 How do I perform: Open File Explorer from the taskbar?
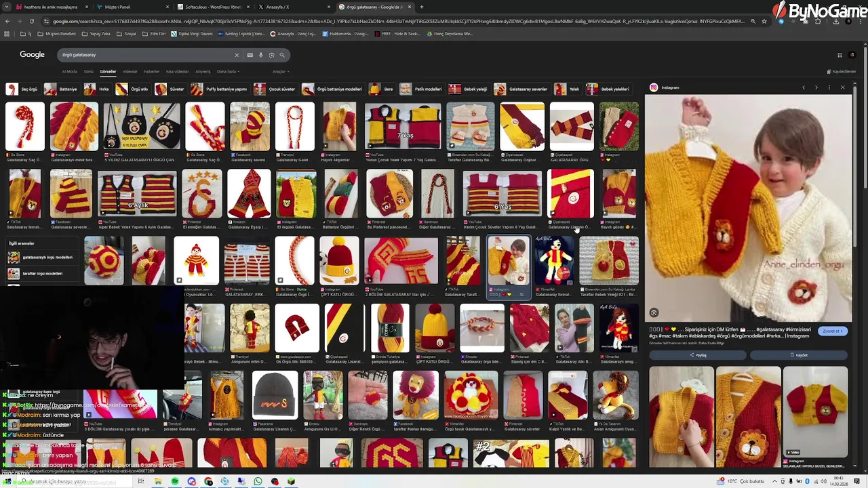pyautogui.click(x=158, y=481)
